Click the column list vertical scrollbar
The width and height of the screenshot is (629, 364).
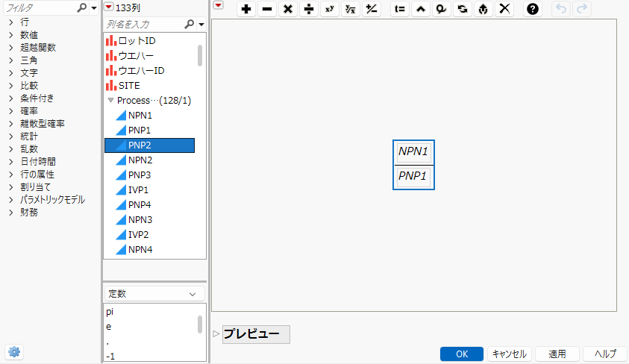click(x=200, y=55)
